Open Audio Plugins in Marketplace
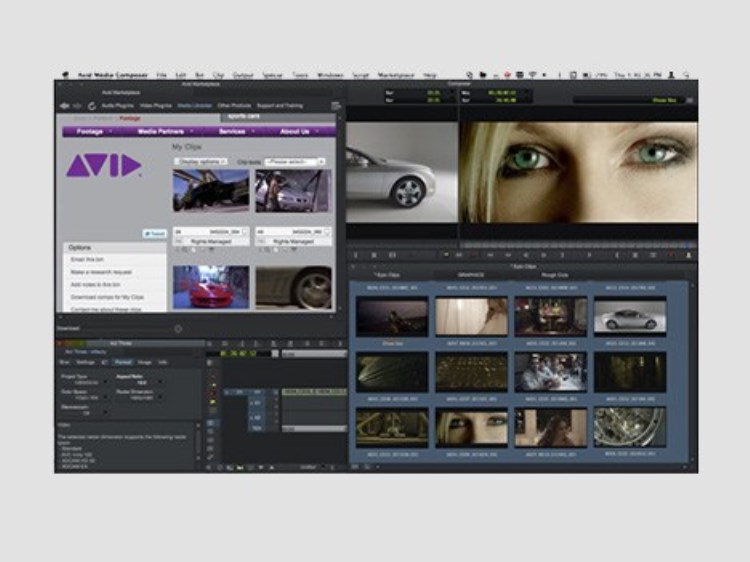The image size is (750, 562). click(118, 106)
